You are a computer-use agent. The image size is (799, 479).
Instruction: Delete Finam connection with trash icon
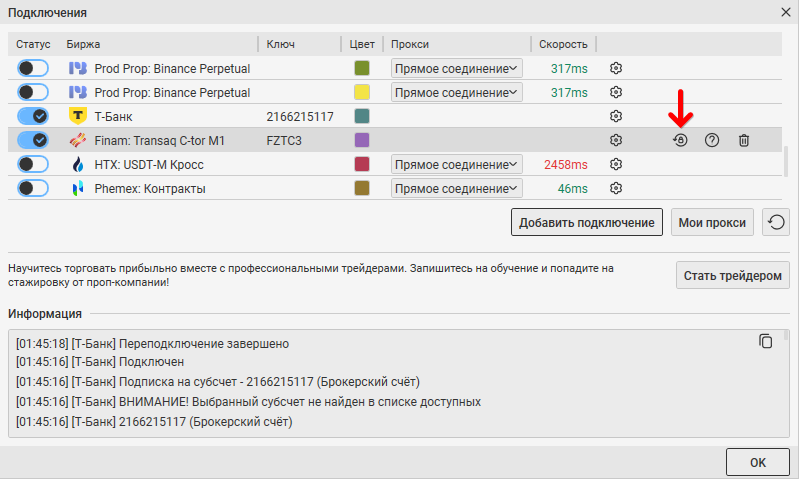pos(744,140)
